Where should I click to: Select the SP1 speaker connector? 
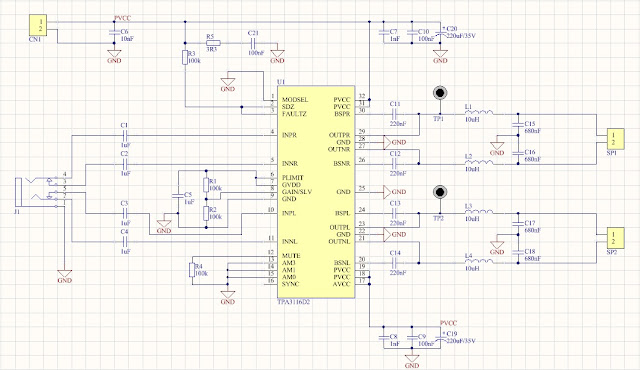(615, 139)
